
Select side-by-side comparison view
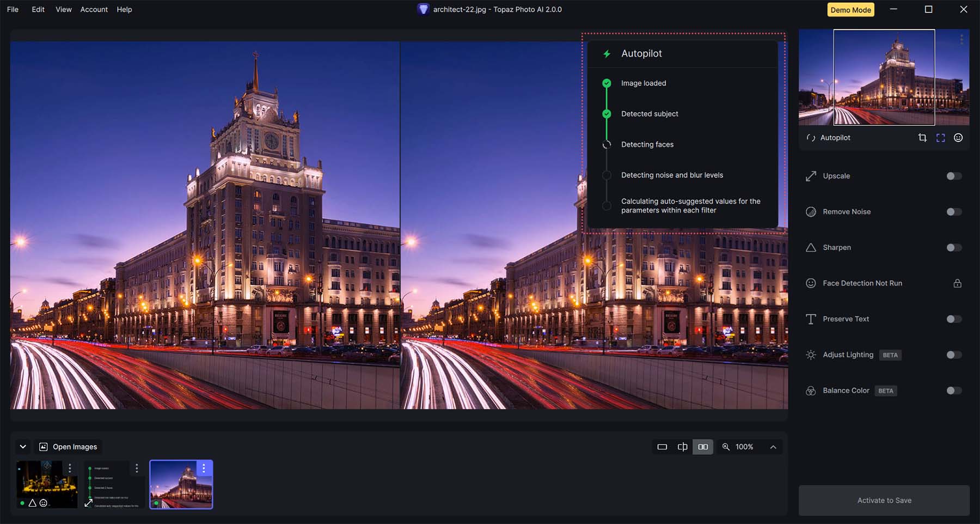point(703,447)
